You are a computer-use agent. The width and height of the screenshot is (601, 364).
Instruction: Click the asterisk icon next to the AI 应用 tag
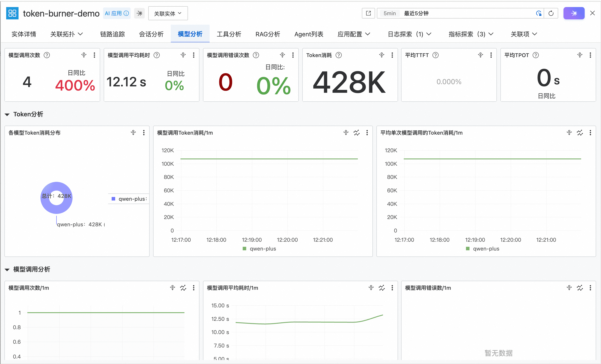139,13
